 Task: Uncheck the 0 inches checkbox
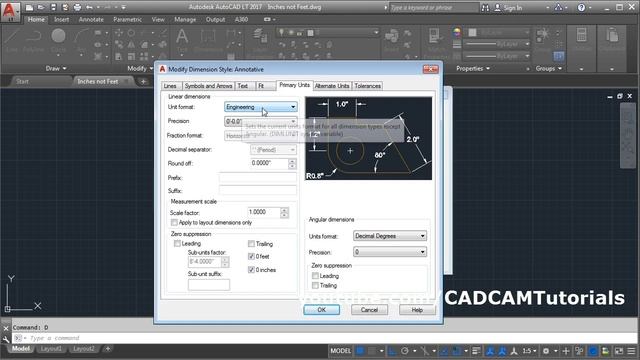251,270
